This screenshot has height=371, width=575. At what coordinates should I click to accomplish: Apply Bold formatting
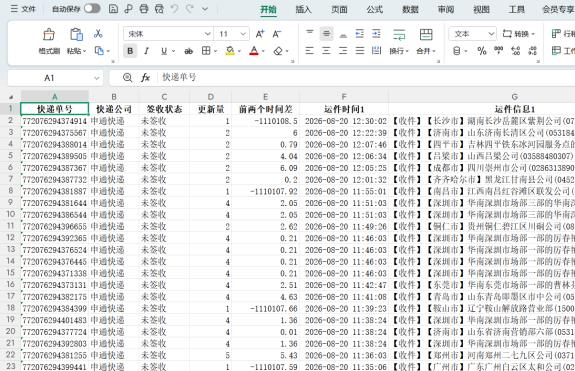(130, 51)
